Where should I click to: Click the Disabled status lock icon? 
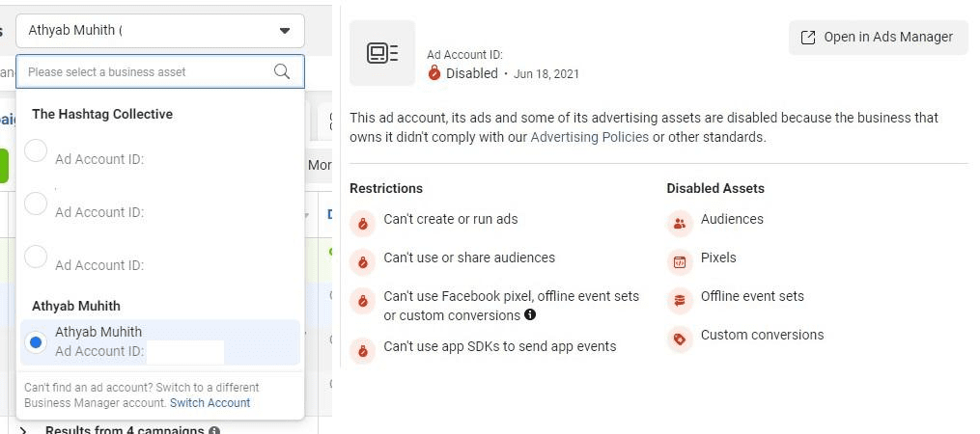(434, 73)
